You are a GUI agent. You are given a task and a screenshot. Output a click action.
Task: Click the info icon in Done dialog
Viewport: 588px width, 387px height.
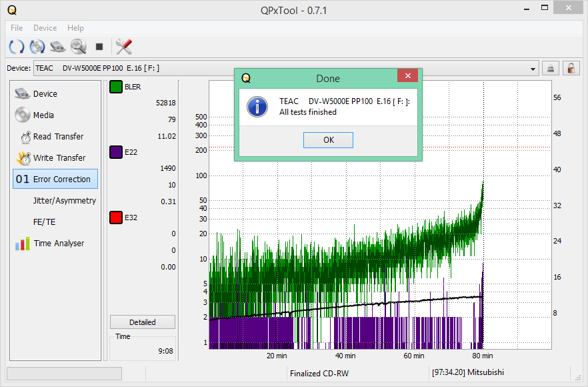pyautogui.click(x=257, y=107)
